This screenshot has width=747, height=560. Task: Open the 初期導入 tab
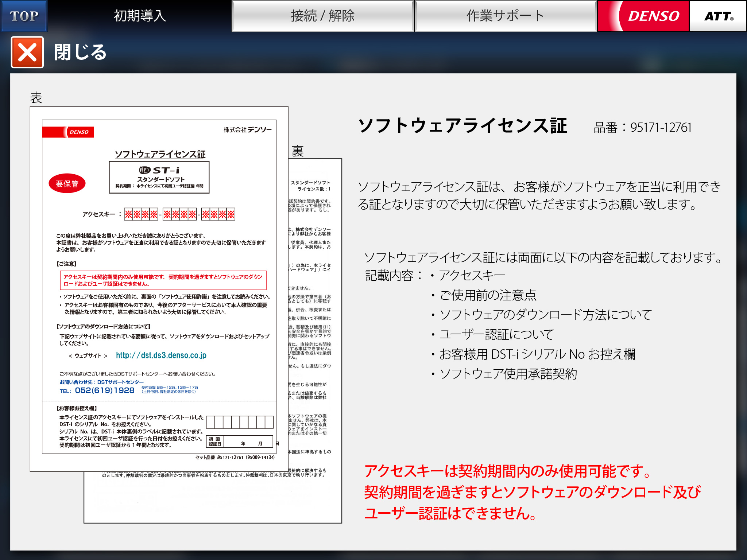point(140,16)
